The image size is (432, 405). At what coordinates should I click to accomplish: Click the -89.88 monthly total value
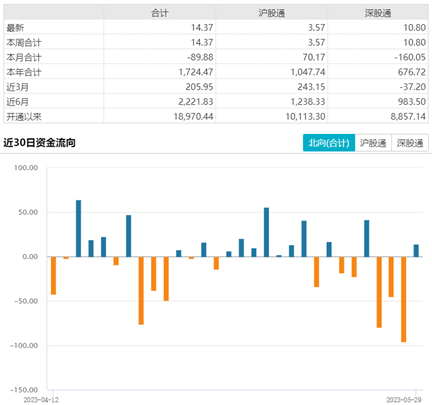(x=200, y=57)
